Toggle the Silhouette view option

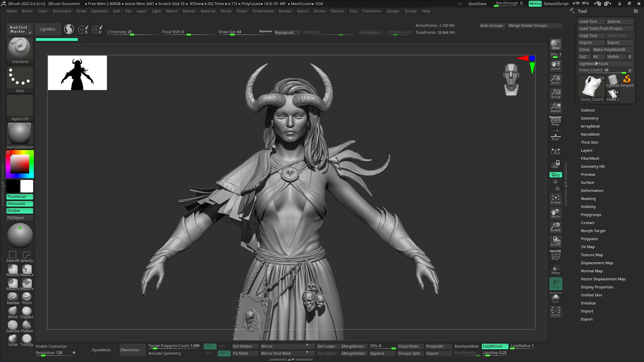point(20,204)
